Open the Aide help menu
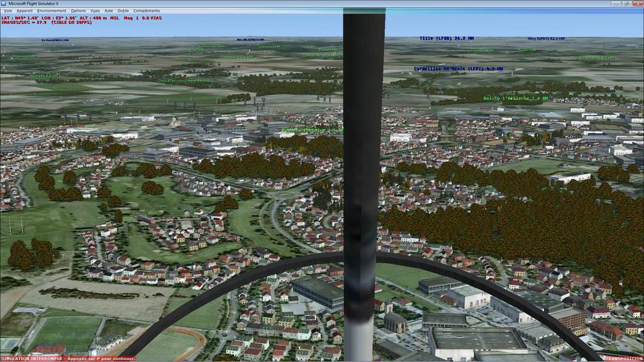This screenshot has height=362, width=644. click(x=109, y=11)
